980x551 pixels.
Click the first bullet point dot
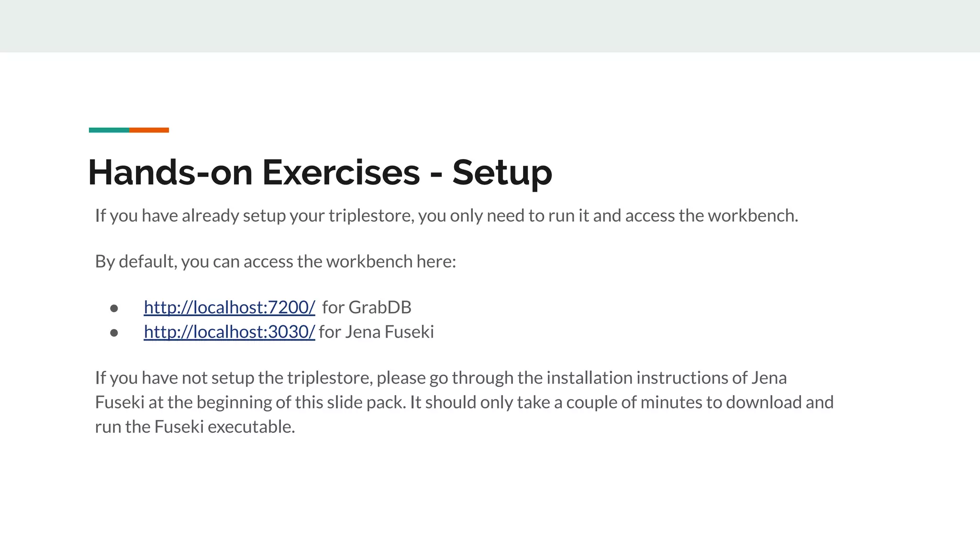tap(114, 309)
